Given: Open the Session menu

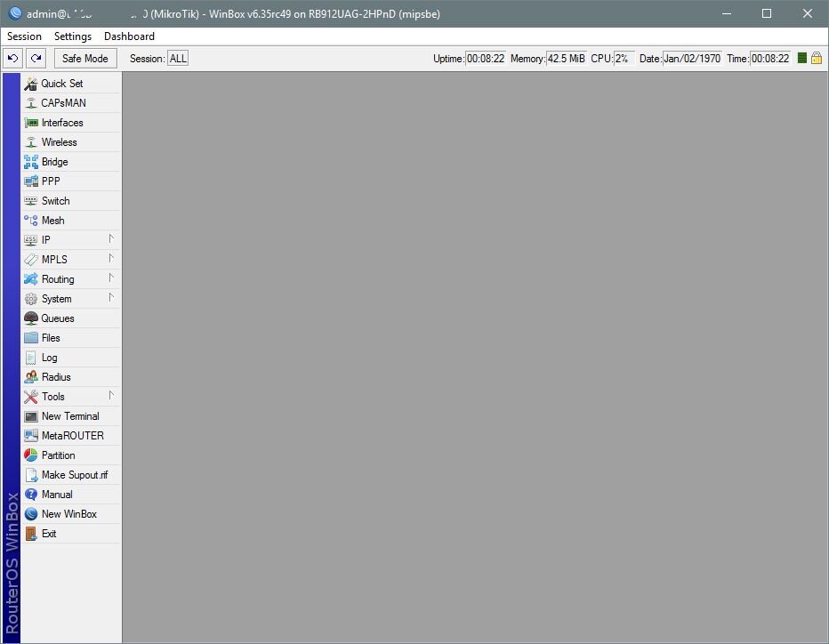Looking at the screenshot, I should coord(24,36).
